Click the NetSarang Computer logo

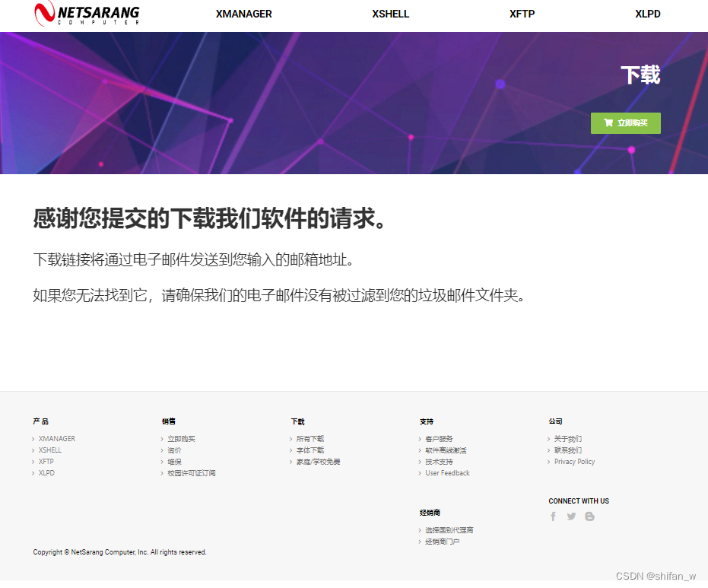click(87, 13)
